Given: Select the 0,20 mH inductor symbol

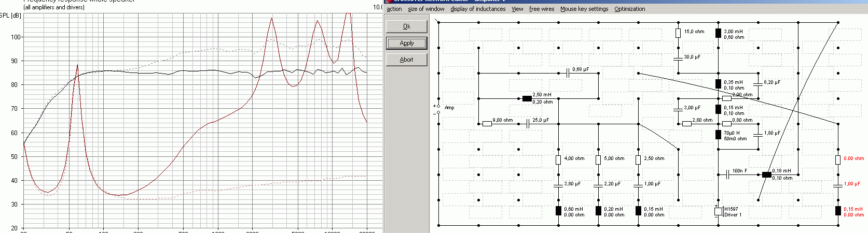Looking at the screenshot, I should [598, 211].
